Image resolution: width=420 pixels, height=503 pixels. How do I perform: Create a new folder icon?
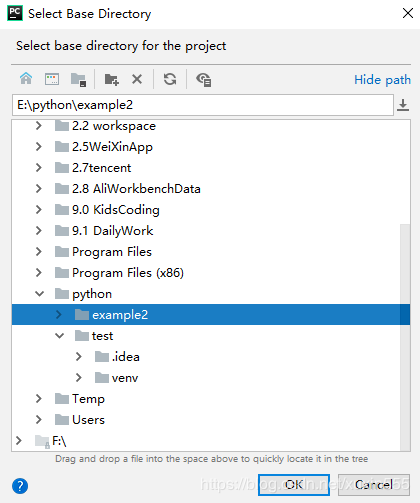click(x=112, y=80)
